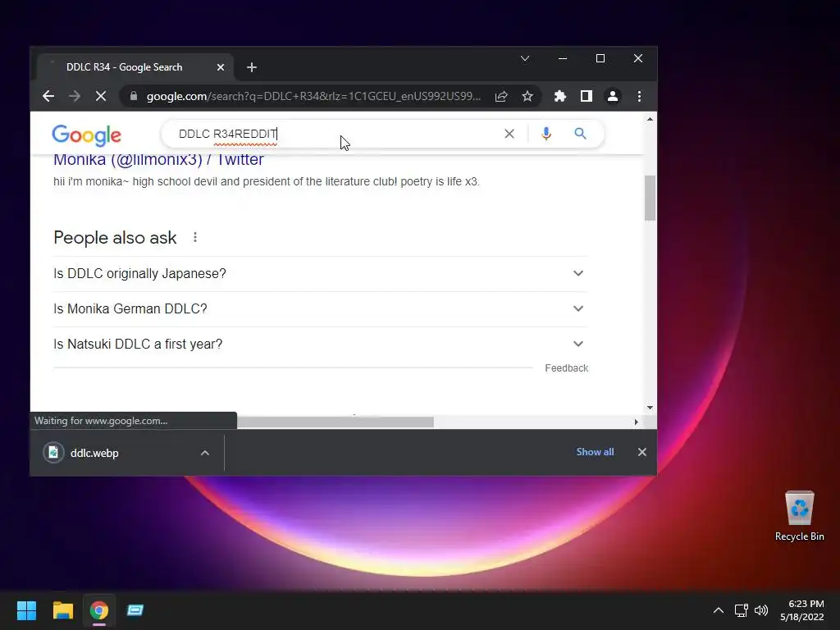This screenshot has width=840, height=630.
Task: Open People also ask options menu
Action: tap(195, 237)
